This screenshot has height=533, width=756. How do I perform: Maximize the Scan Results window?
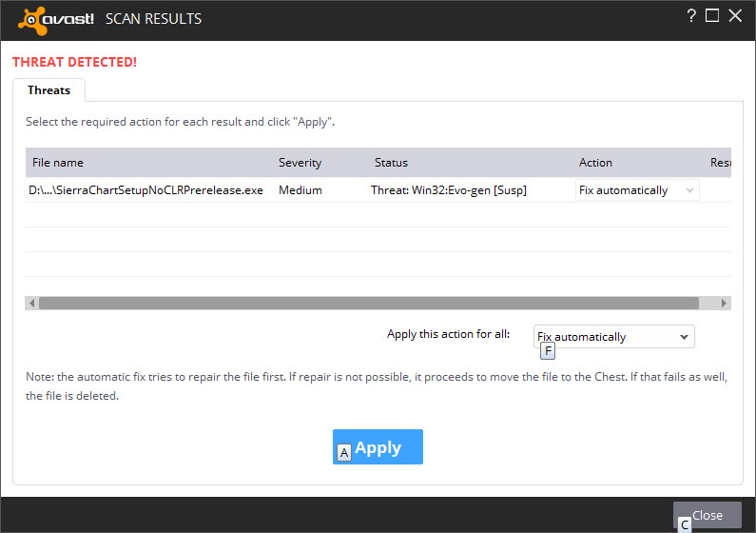(x=711, y=15)
